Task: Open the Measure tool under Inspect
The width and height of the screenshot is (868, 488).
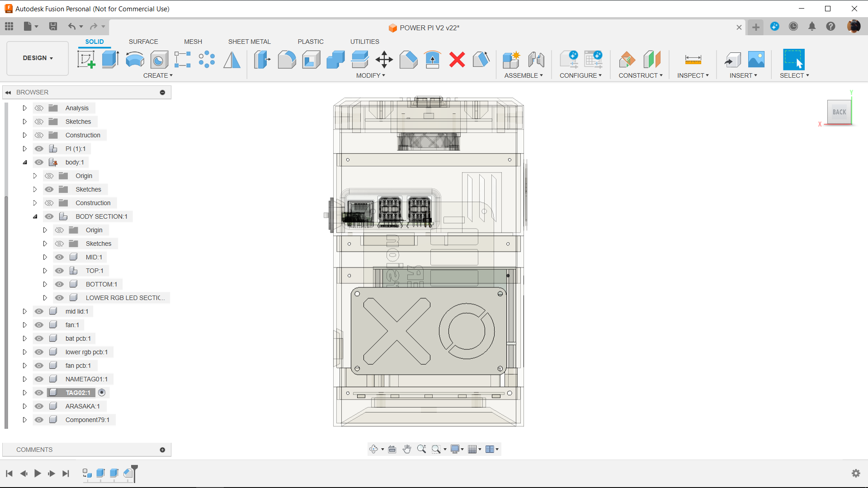Action: (x=693, y=59)
